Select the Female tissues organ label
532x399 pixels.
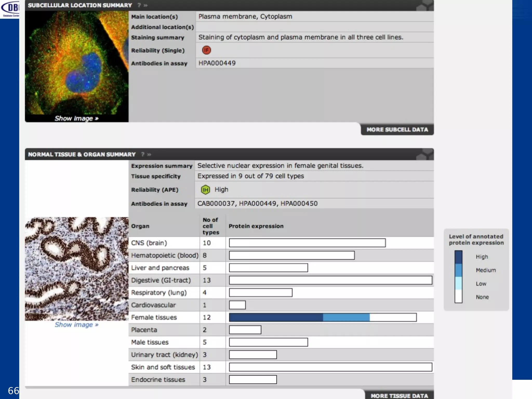click(154, 317)
